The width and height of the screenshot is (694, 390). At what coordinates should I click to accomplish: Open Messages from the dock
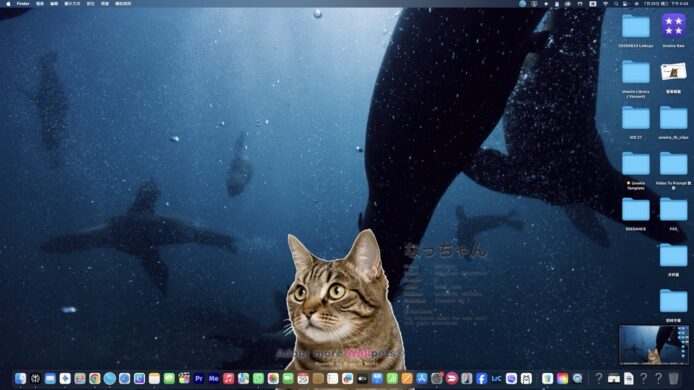169,378
